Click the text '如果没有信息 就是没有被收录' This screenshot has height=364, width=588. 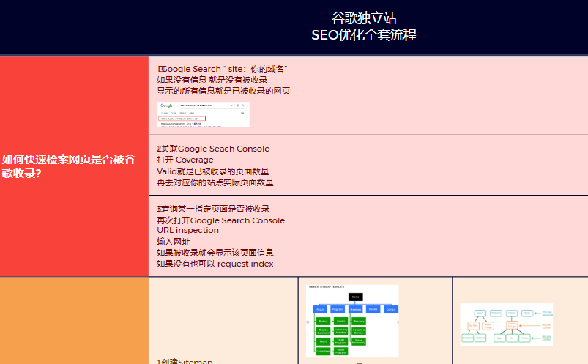tap(212, 80)
